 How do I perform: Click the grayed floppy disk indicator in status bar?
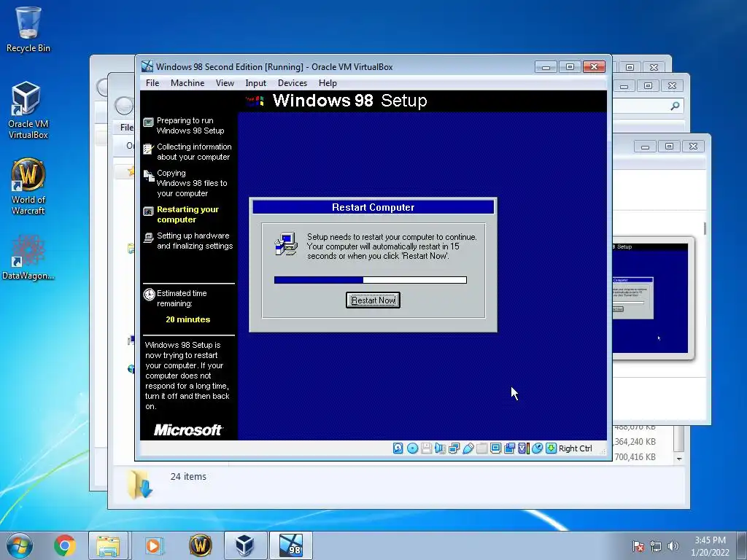coord(426,448)
